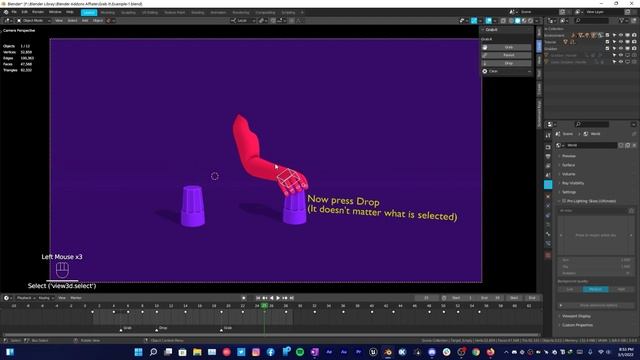Click the World fake user shield icon

pos(621,145)
